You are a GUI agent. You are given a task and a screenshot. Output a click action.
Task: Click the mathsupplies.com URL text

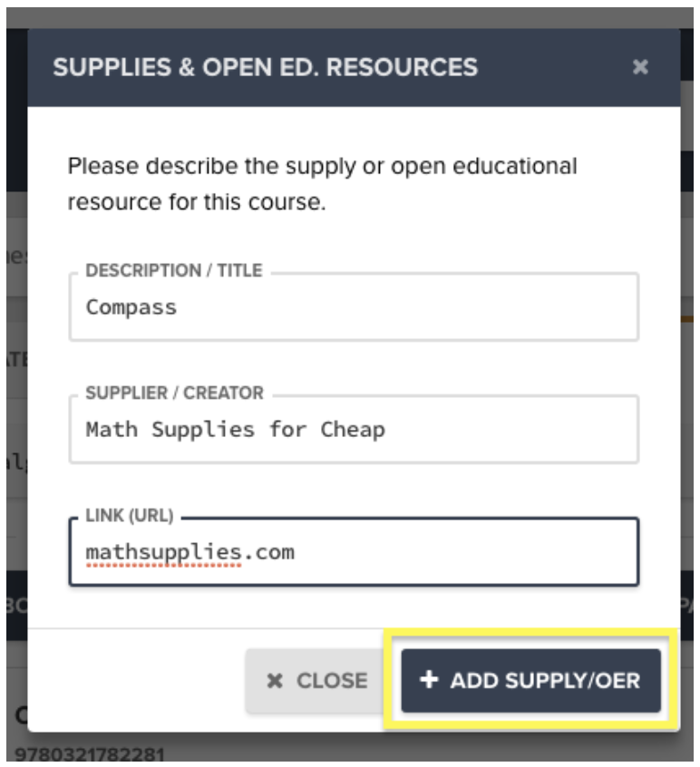coord(190,552)
